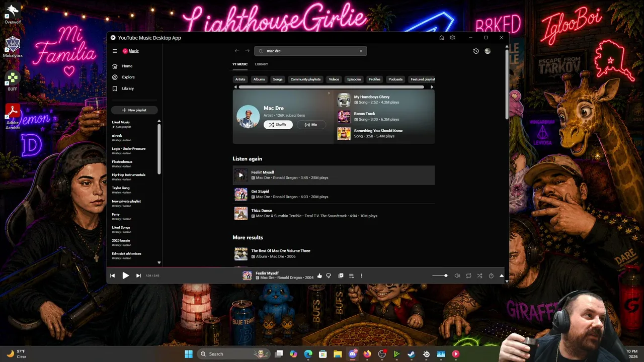Click the Thizz Dance album thumbnail
Image resolution: width=644 pixels, height=362 pixels.
[241, 213]
